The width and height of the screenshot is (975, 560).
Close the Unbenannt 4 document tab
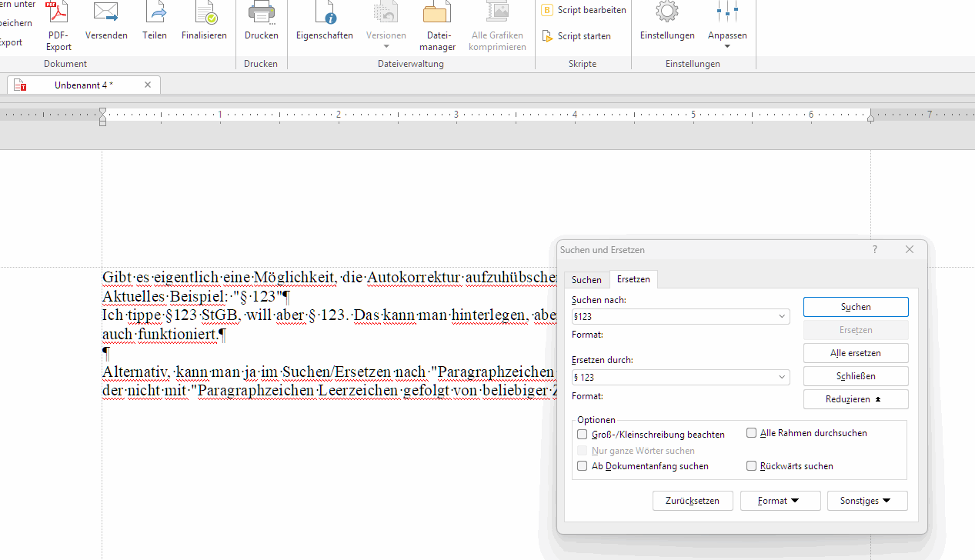click(148, 85)
